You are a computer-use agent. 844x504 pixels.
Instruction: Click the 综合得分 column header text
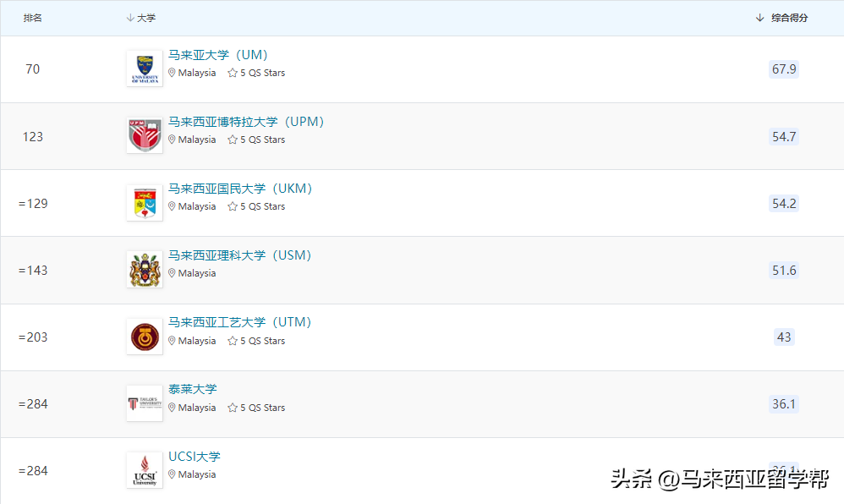tap(789, 18)
